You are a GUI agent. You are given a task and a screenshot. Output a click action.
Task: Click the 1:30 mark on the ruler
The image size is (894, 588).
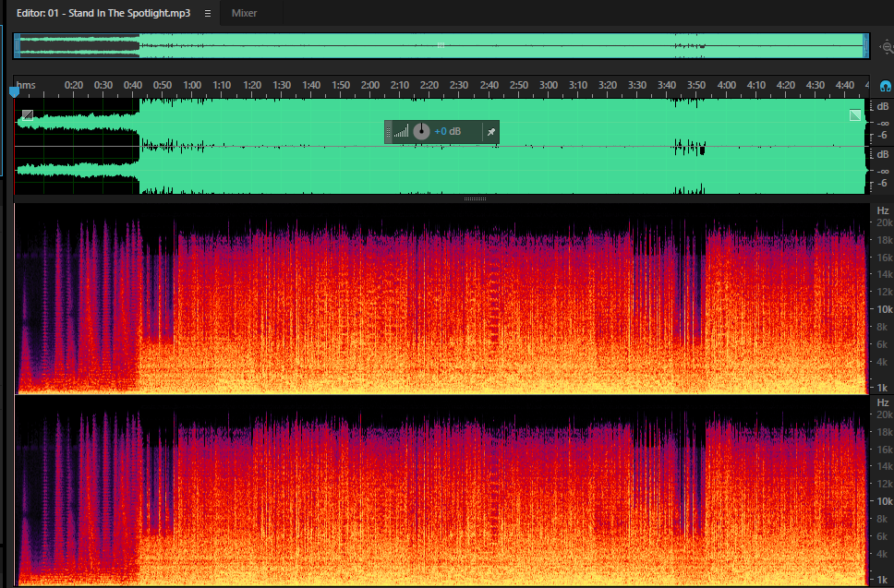tap(281, 85)
